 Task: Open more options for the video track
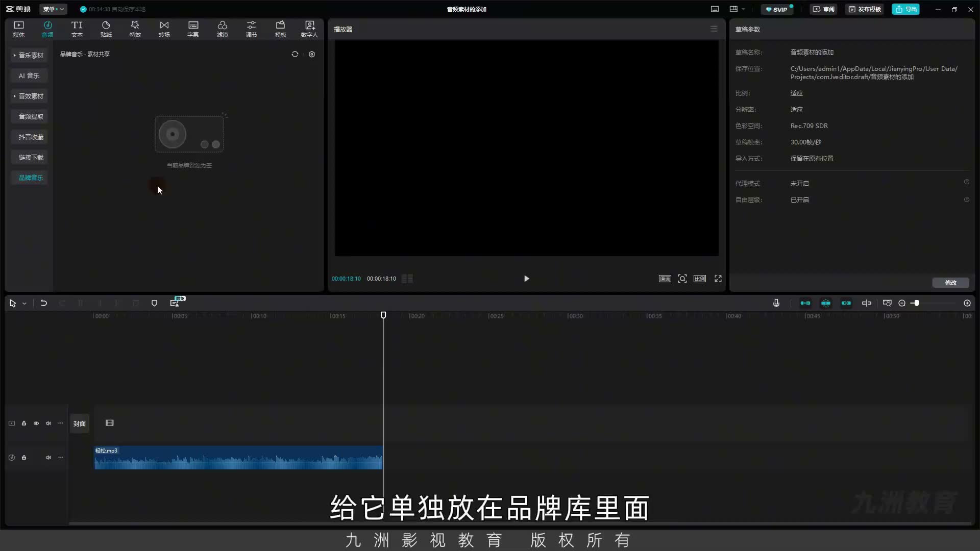point(61,423)
